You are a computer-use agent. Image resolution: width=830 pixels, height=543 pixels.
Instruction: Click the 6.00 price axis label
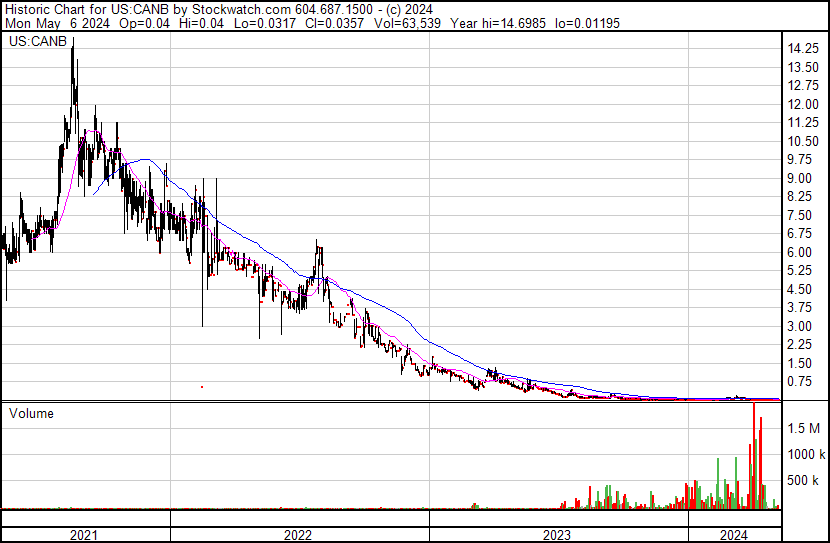[799, 252]
